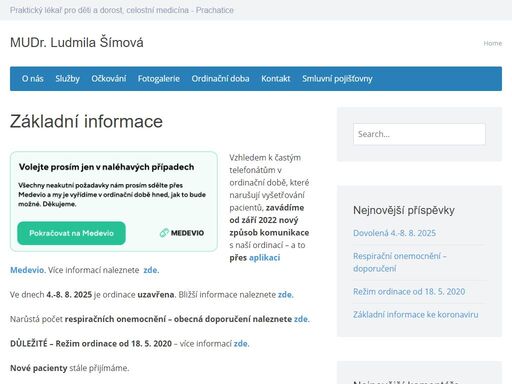The width and height of the screenshot is (512, 384).
Task: Click 'zde' link about closed office dates
Action: [x=286, y=295]
